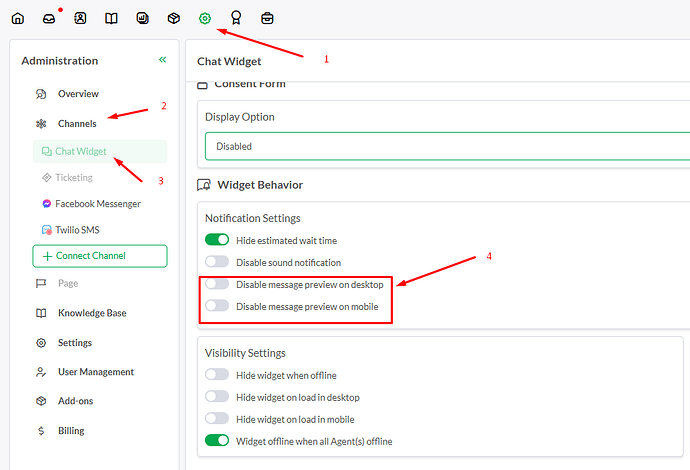Open the inbox icon with red dot
This screenshot has height=470, width=690.
49,18
